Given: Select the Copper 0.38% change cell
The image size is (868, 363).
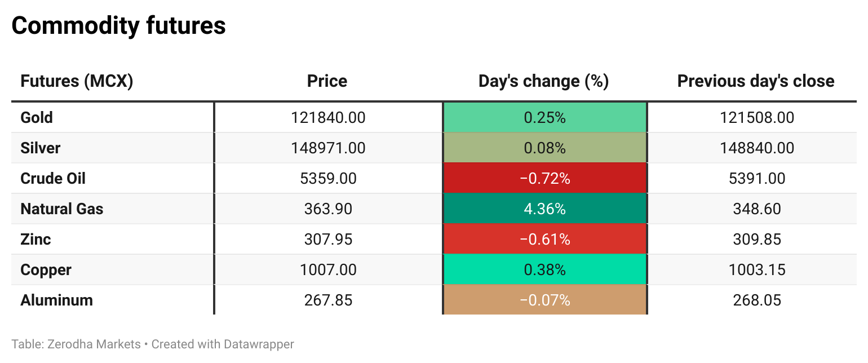Looking at the screenshot, I should (x=544, y=270).
